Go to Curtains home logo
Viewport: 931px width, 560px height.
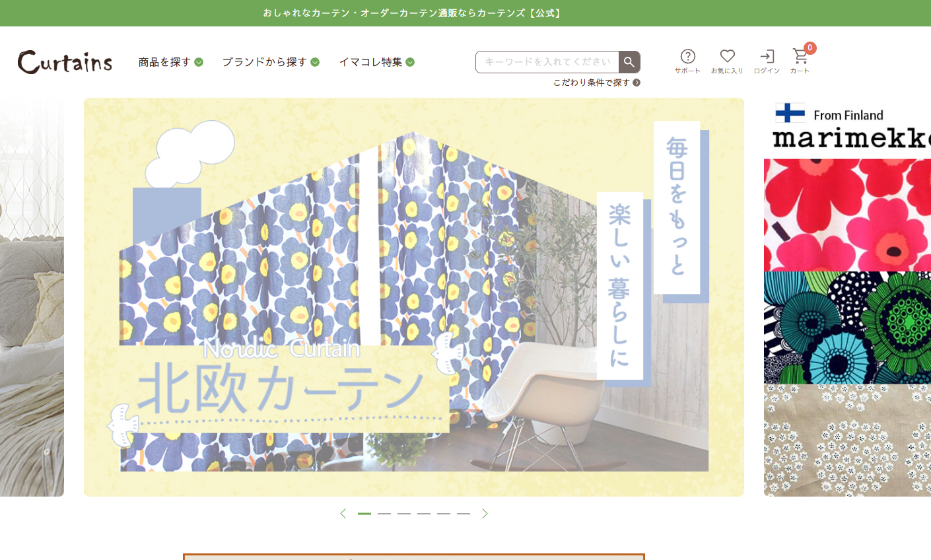(65, 62)
